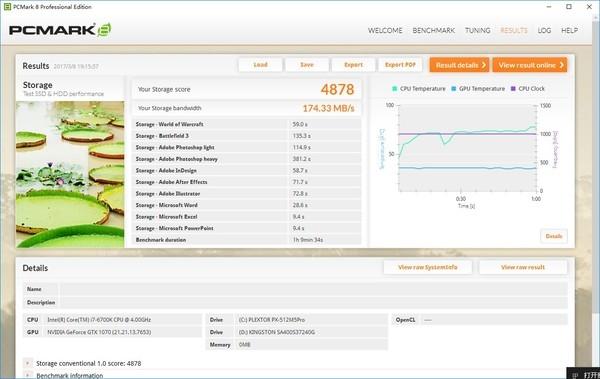Click the Memory value 0MB
600x379 pixels.
[245, 345]
